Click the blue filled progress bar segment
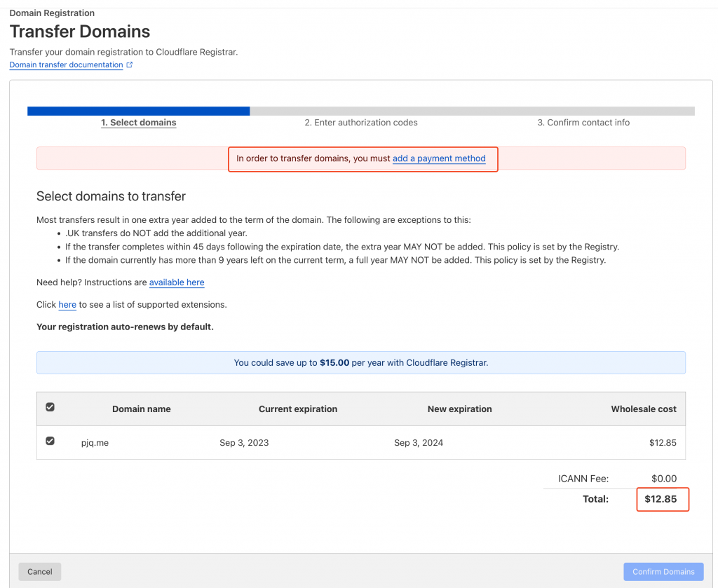This screenshot has width=718, height=588. pos(138,111)
